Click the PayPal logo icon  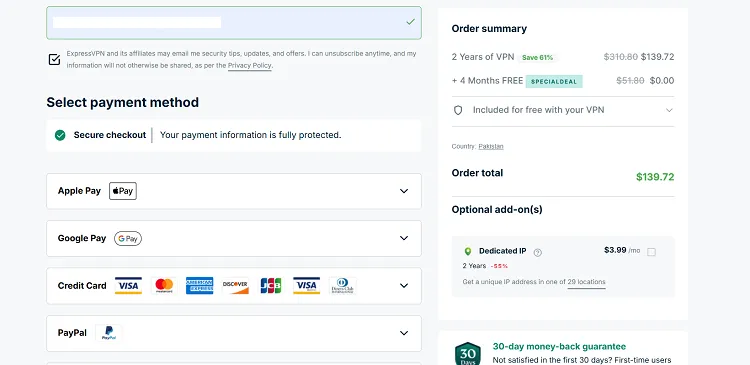[109, 333]
